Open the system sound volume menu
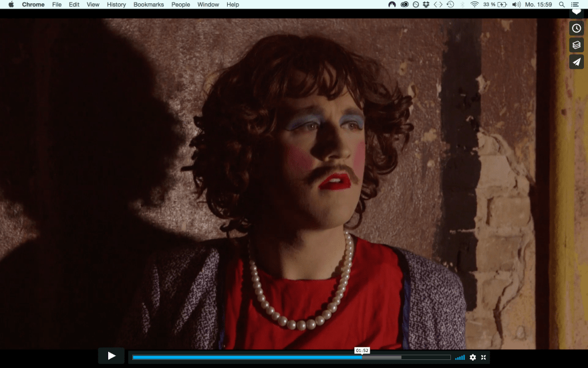Viewport: 588px width, 368px height. (516, 5)
